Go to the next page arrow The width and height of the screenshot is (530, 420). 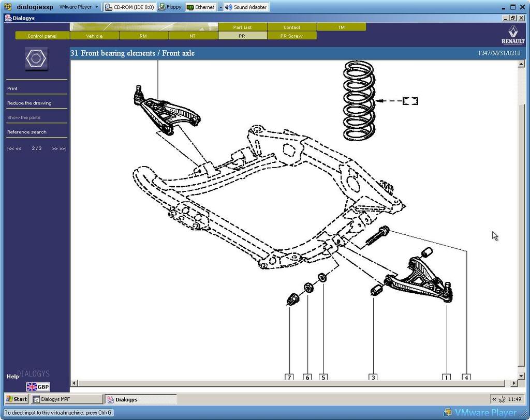55,148
